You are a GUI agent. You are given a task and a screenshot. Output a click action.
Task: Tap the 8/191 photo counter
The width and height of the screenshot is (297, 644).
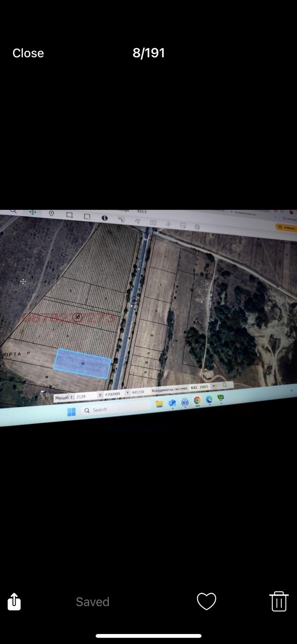coord(149,53)
